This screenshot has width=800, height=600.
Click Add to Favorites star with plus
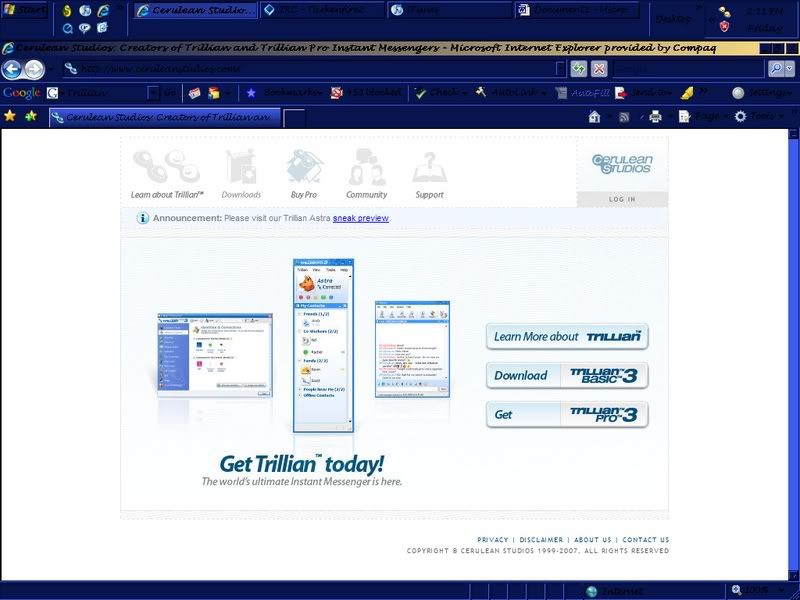31,116
